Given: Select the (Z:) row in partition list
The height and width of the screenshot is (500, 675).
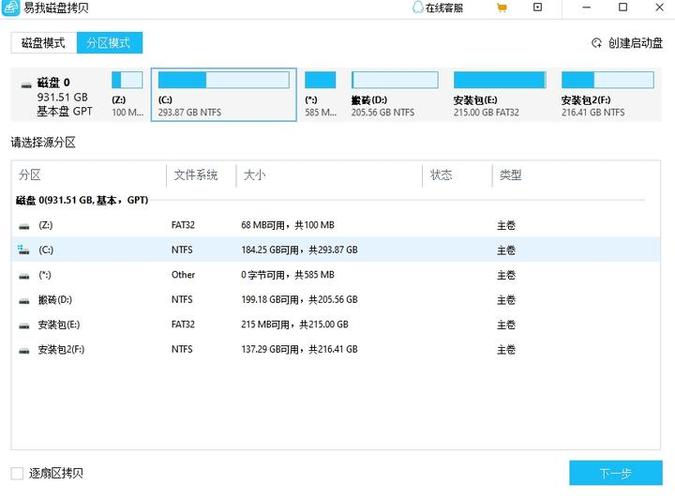Looking at the screenshot, I should pyautogui.click(x=336, y=225).
